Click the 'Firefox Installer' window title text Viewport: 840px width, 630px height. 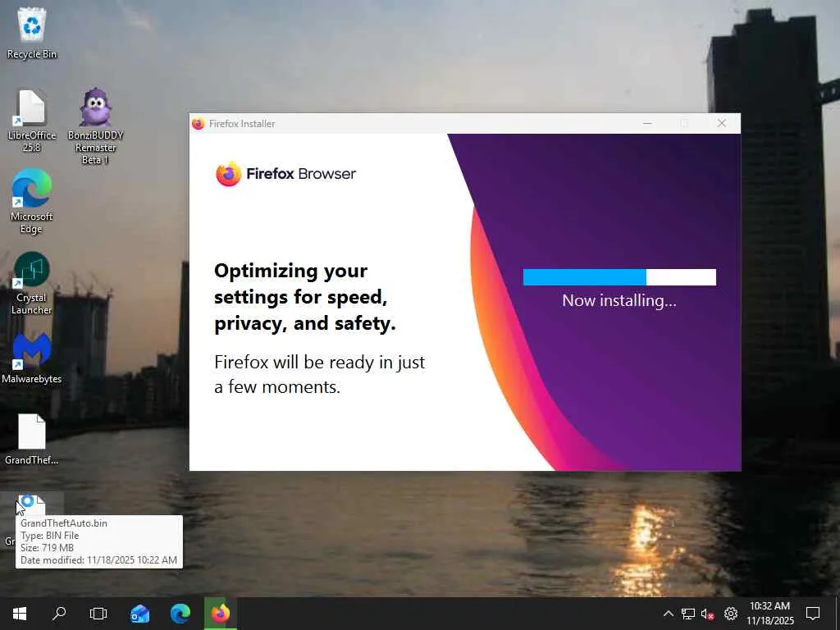242,124
